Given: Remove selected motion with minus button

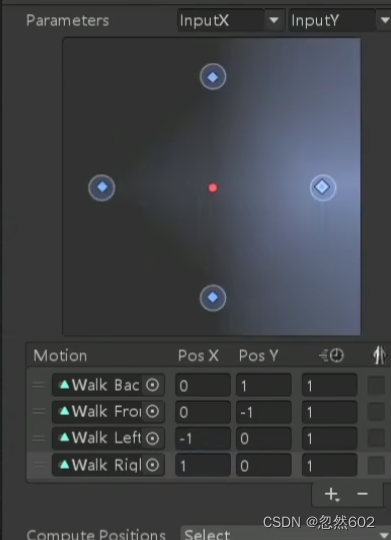Looking at the screenshot, I should point(362,494).
